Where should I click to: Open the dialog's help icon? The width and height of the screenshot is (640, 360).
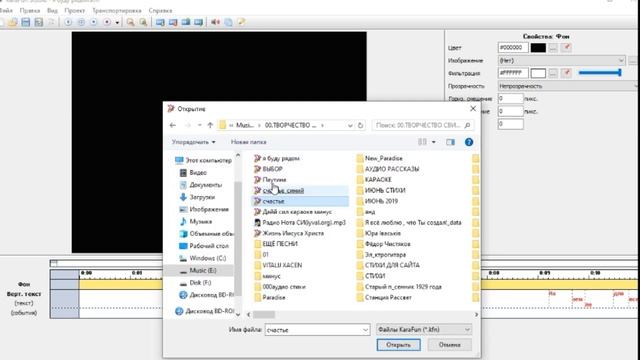[x=469, y=142]
